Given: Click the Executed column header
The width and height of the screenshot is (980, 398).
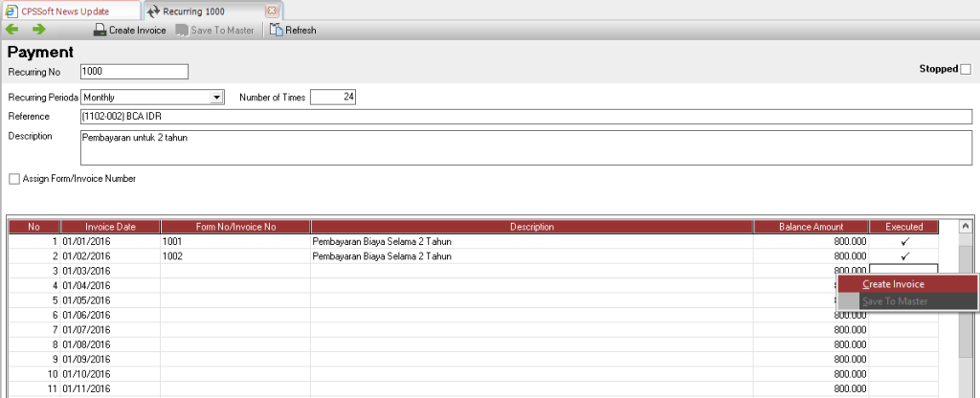Looking at the screenshot, I should [903, 227].
